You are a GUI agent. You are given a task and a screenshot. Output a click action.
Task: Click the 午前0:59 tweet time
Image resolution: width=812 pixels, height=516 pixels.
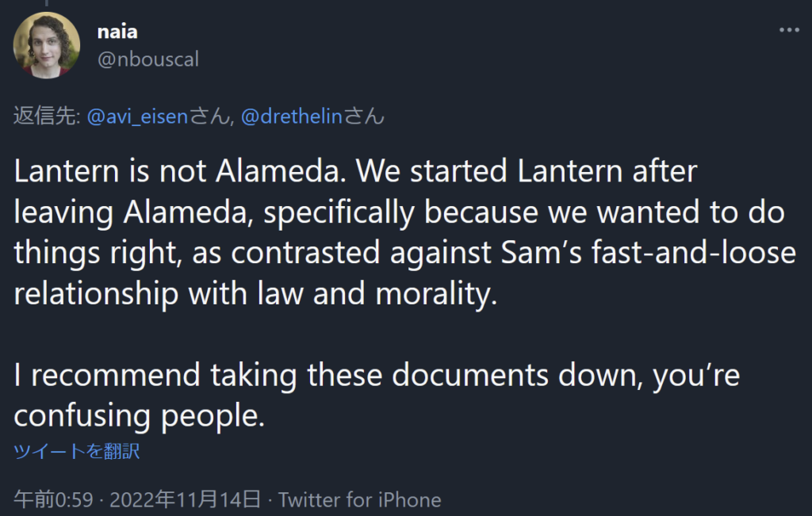54,500
